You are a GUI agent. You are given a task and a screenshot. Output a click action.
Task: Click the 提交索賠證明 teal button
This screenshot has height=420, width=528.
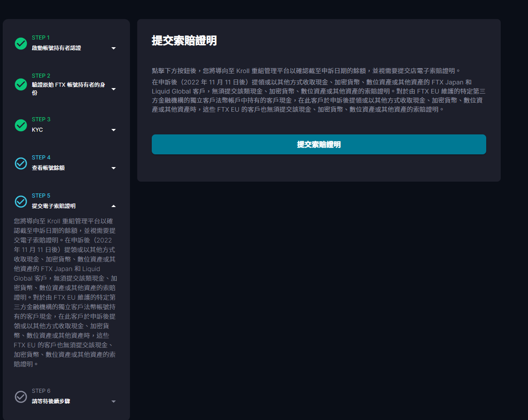pyautogui.click(x=319, y=144)
